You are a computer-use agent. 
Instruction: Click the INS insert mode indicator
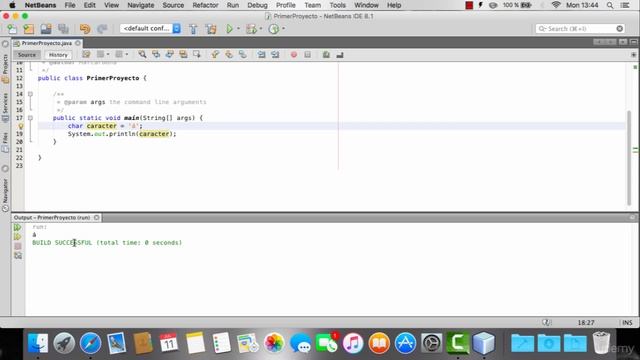tap(627, 322)
